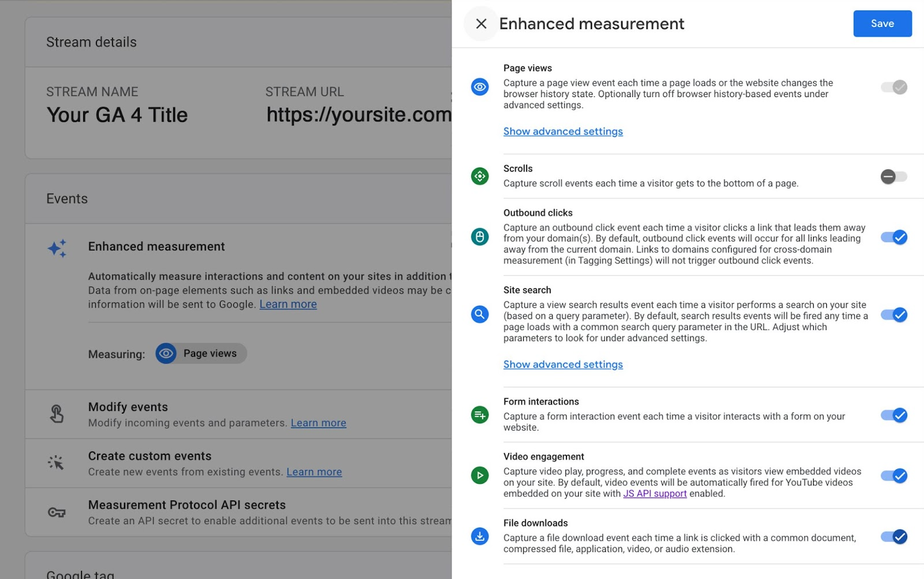Click the File downloads arrow icon

[480, 536]
